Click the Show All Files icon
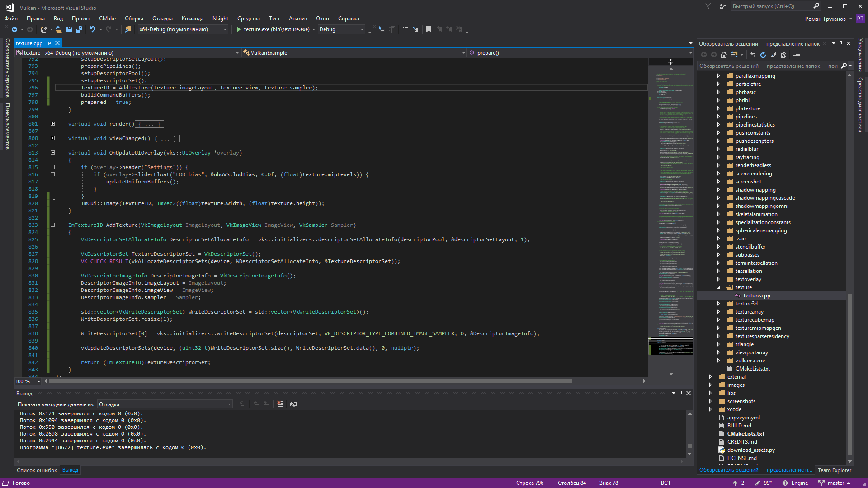Viewport: 868px width, 488px height. pyautogui.click(x=783, y=55)
